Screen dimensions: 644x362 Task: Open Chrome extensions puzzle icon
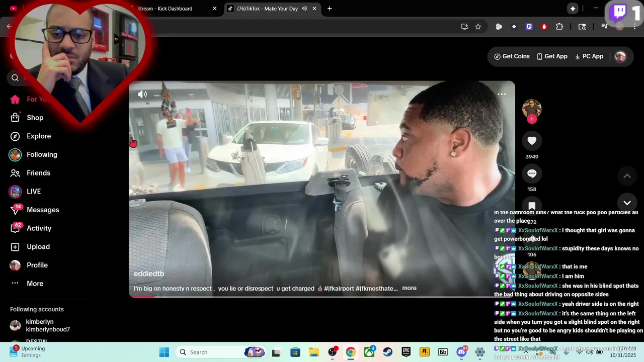pos(559,27)
